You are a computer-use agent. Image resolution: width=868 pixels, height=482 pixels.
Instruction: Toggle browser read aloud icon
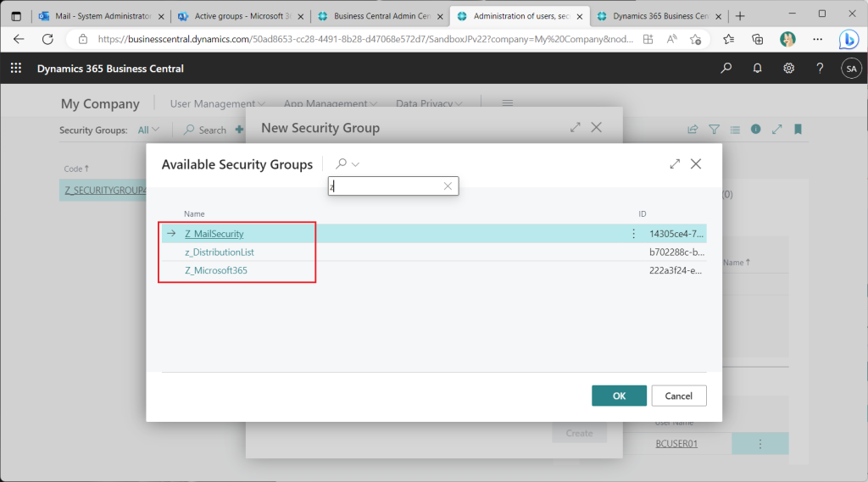pos(671,39)
